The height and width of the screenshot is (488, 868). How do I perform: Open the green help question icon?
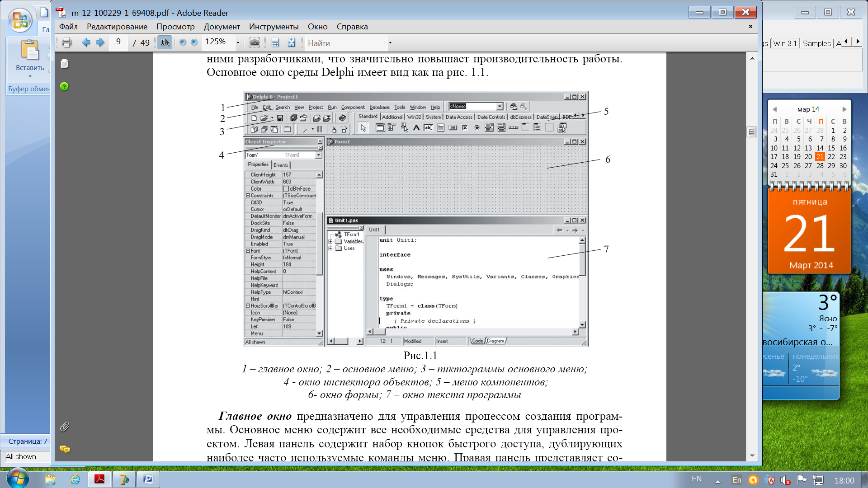pos(64,86)
